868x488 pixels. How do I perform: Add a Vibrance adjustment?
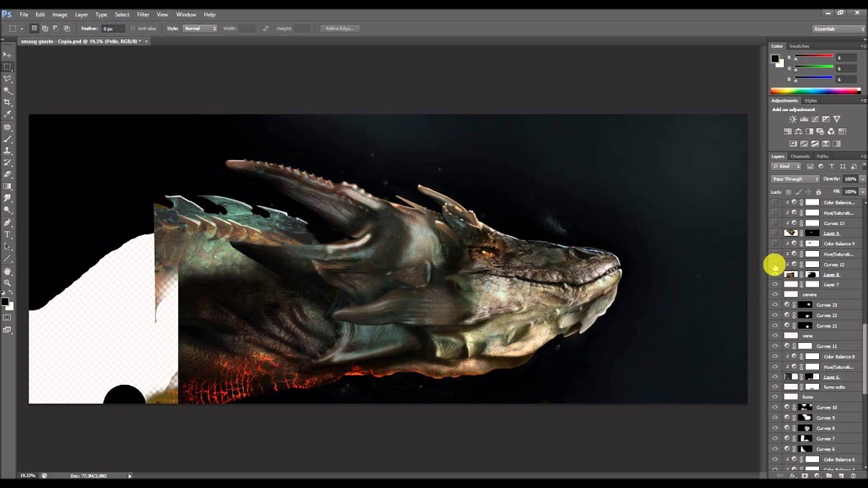coord(837,119)
